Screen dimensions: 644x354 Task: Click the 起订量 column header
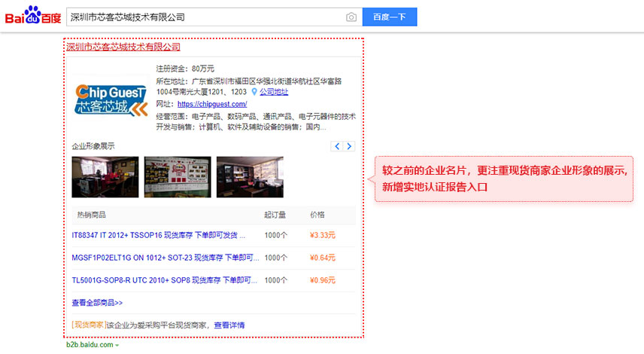click(x=275, y=215)
